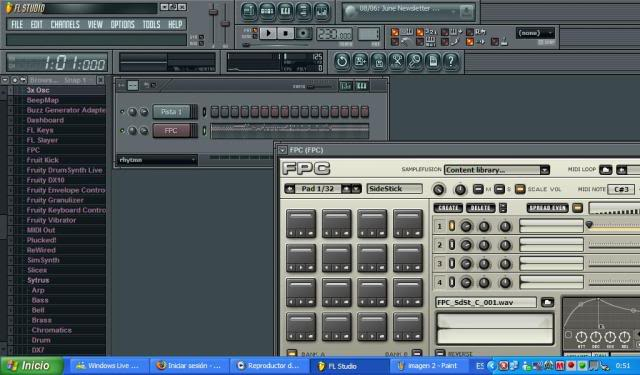Click the CREATE layer button in FPC
Screen dimensions: 640x375
coord(448,208)
